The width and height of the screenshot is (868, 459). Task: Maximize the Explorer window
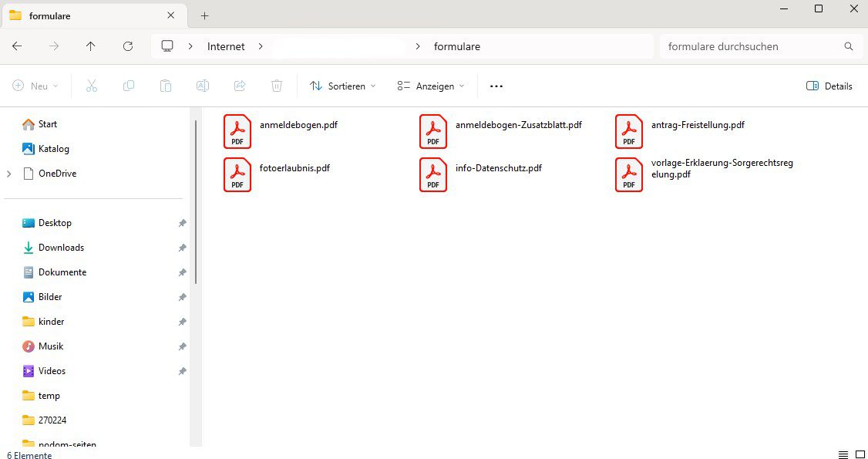[x=818, y=8]
